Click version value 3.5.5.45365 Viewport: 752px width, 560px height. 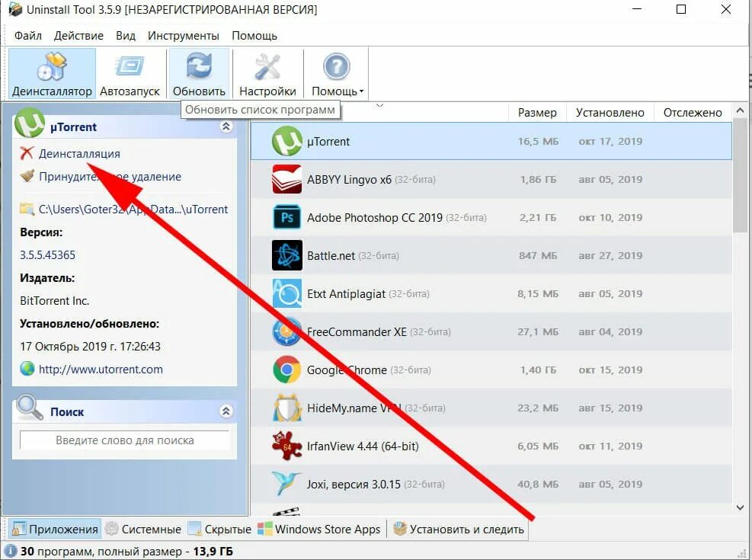[47, 255]
